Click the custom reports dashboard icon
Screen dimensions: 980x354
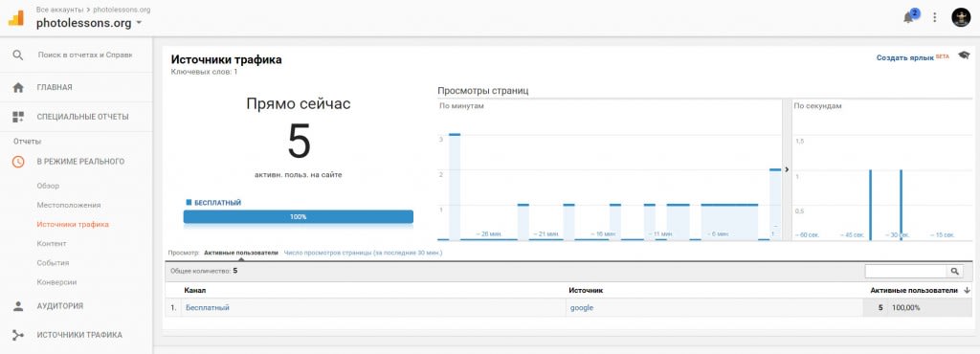(x=18, y=117)
